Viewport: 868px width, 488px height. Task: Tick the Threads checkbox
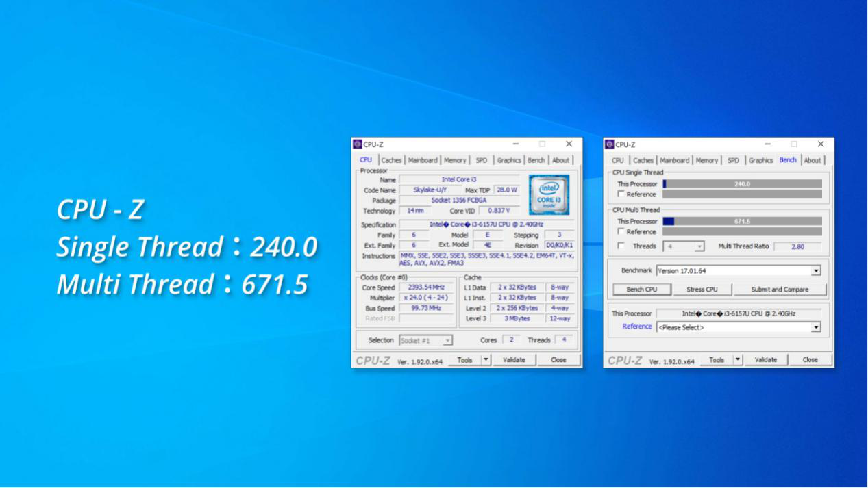(x=621, y=246)
